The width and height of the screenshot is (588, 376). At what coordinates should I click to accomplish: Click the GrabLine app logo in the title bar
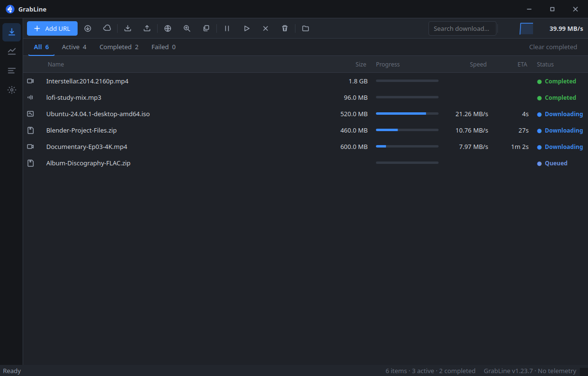pyautogui.click(x=10, y=9)
